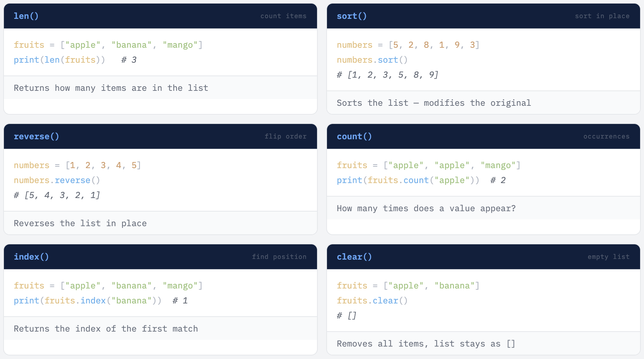Click the fruits.clear() code line
The height and width of the screenshot is (359, 644).
coord(372,301)
